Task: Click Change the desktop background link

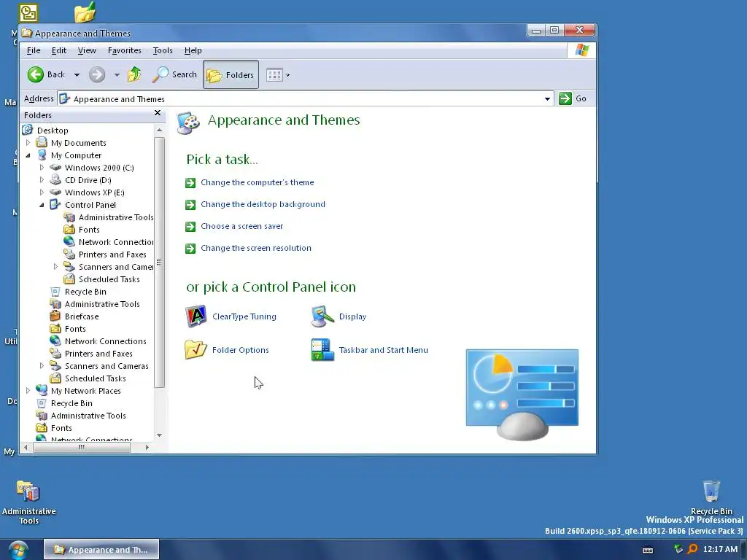Action: 263,204
